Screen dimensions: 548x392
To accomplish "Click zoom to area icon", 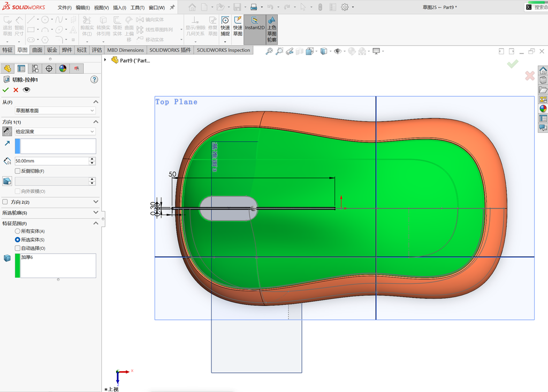I will pos(279,51).
